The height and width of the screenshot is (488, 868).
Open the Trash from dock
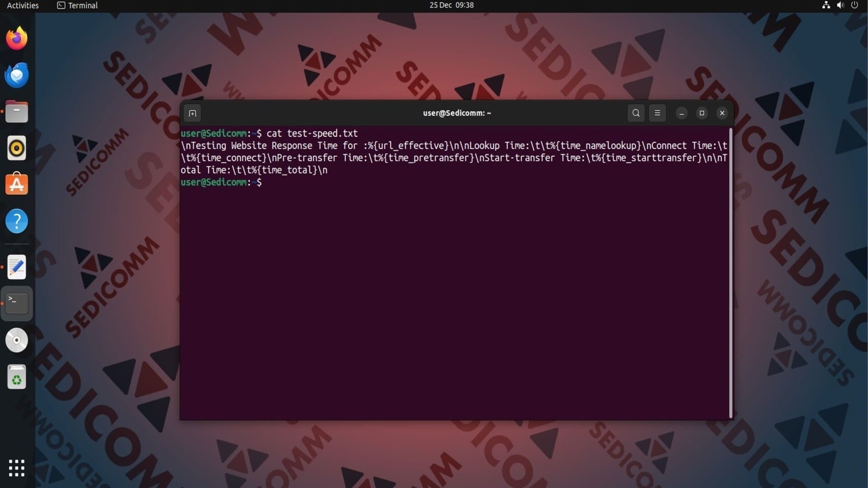pyautogui.click(x=17, y=377)
